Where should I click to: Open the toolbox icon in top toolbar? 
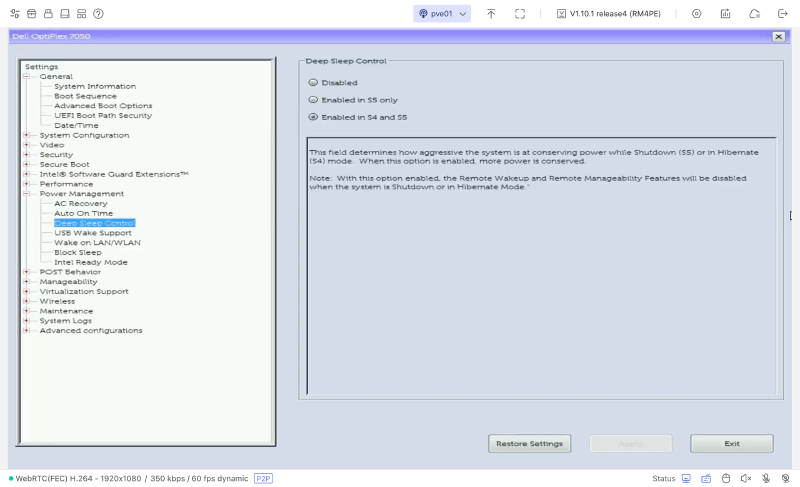click(x=32, y=14)
